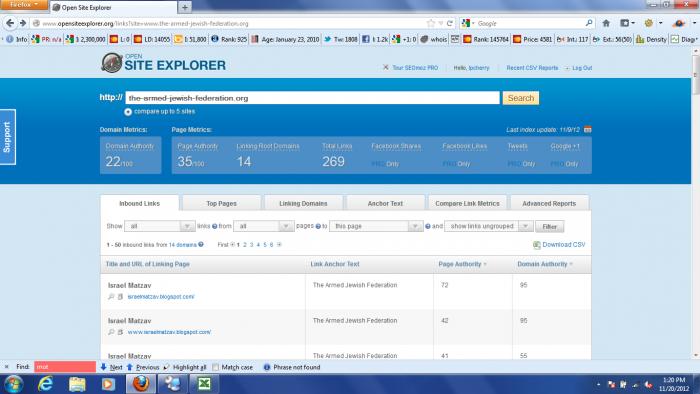700x394 pixels.
Task: Toggle Highlight all in find bar
Action: coord(184,367)
